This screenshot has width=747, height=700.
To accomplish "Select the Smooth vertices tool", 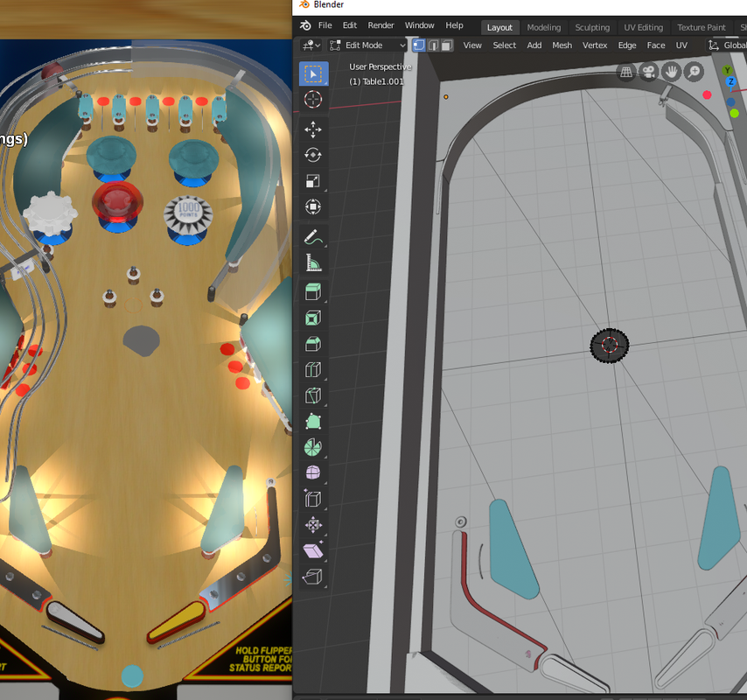I will click(x=313, y=472).
